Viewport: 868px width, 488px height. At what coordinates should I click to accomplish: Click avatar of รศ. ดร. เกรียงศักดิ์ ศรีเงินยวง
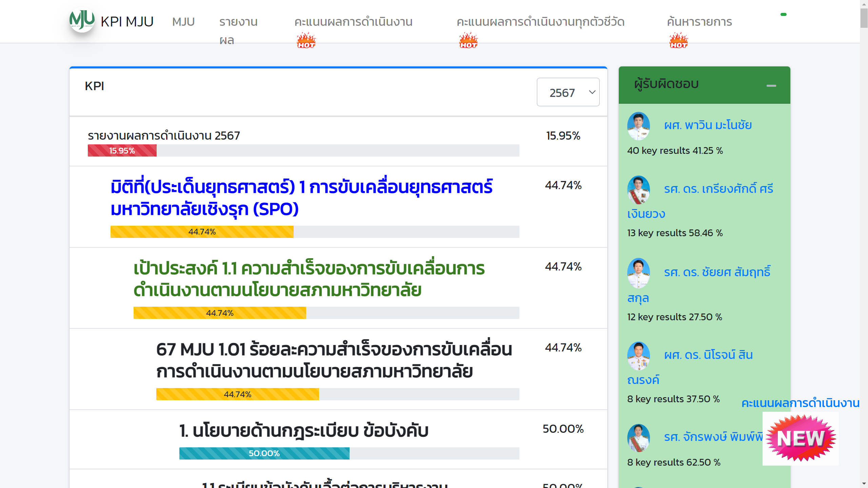638,189
